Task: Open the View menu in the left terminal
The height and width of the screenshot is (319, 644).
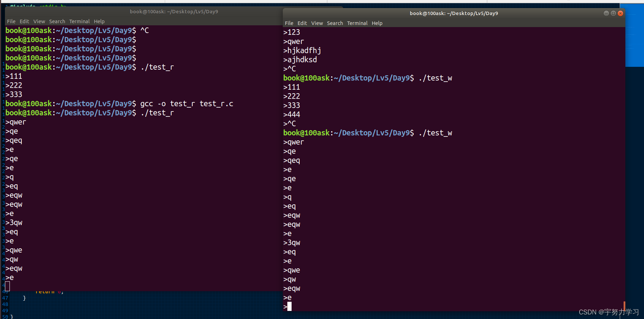Action: pos(39,21)
